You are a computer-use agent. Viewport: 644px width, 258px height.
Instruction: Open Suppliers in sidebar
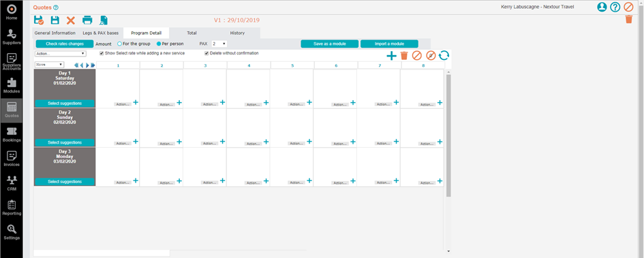pos(12,36)
